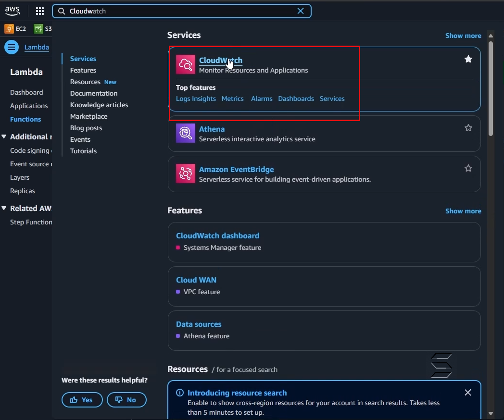Screen dimensions: 504x420
Task: Favorite Athena using its star
Action: point(468,128)
